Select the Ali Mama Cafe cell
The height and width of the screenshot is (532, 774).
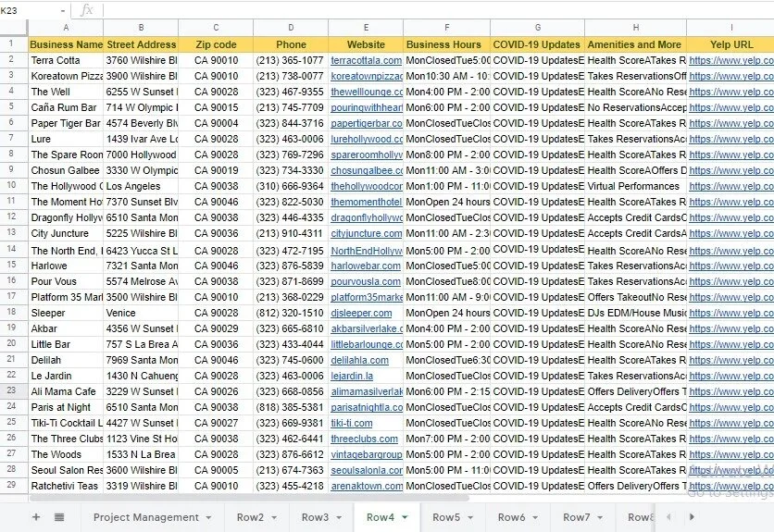[66, 391]
